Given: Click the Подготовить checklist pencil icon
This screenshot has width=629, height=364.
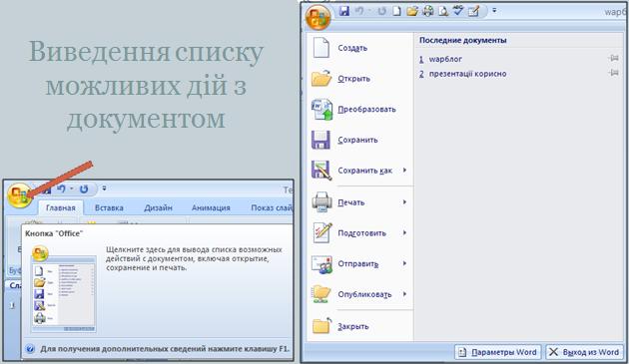Looking at the screenshot, I should [322, 232].
